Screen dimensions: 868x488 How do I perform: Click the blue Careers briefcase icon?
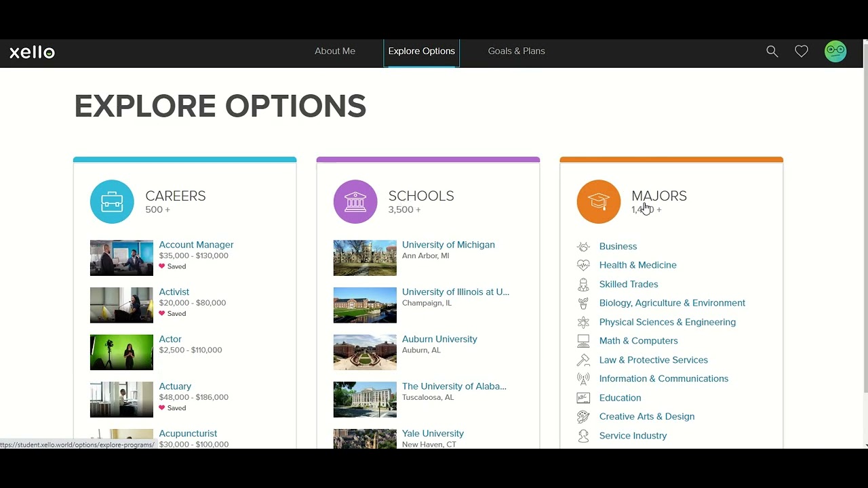pos(112,201)
